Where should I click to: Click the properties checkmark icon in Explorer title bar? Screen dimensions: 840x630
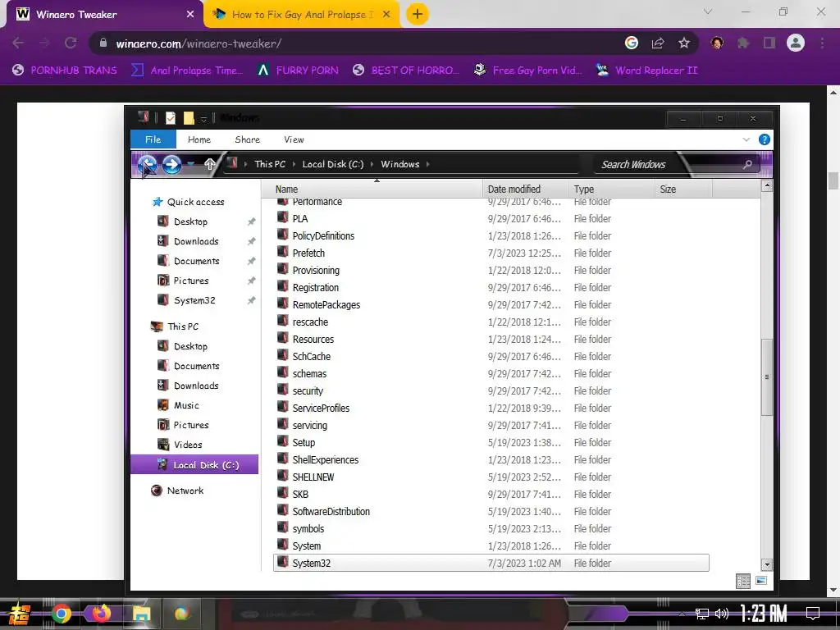coord(171,118)
